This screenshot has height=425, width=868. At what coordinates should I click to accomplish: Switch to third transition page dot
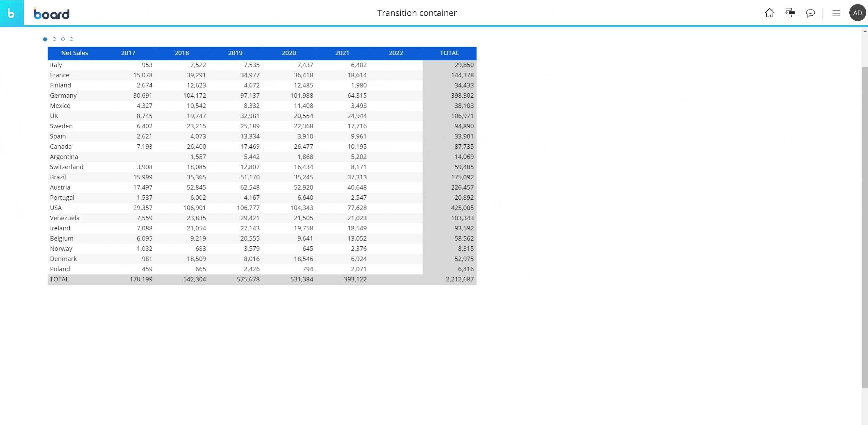[63, 39]
